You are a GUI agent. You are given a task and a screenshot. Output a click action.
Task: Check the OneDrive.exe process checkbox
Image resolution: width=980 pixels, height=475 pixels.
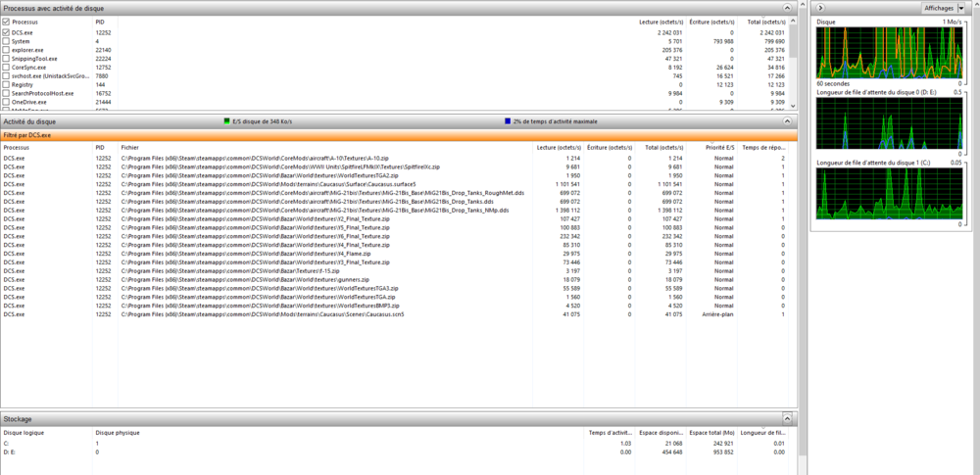[x=6, y=102]
